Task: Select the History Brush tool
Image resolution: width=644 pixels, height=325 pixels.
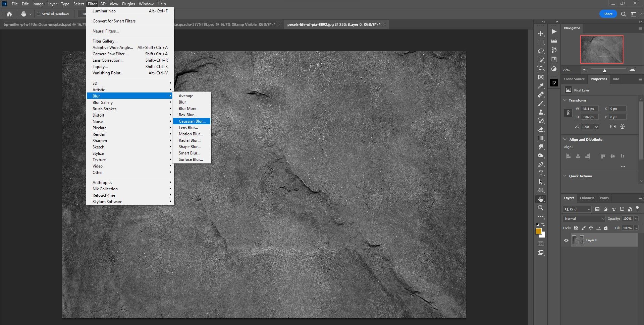Action: 541,121
